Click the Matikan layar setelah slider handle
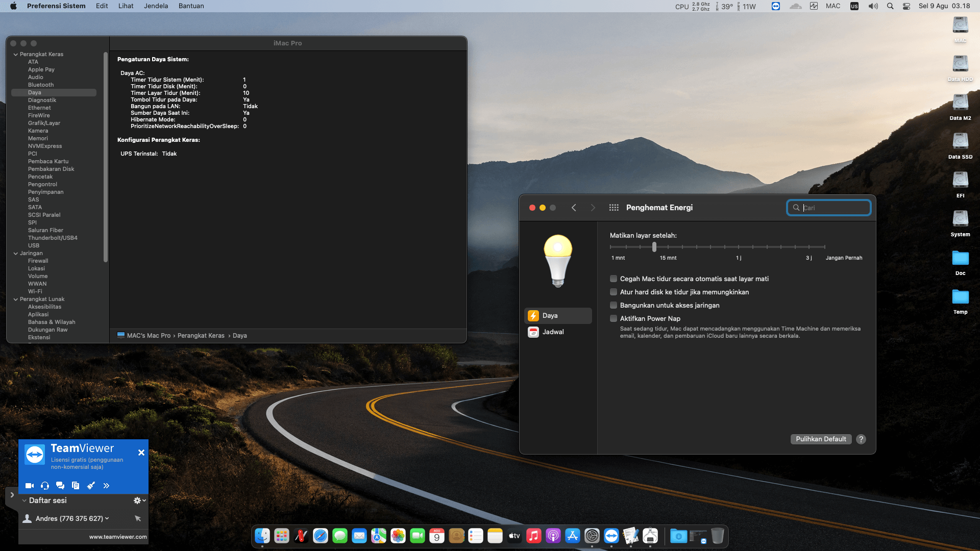The width and height of the screenshot is (980, 551). pos(654,247)
